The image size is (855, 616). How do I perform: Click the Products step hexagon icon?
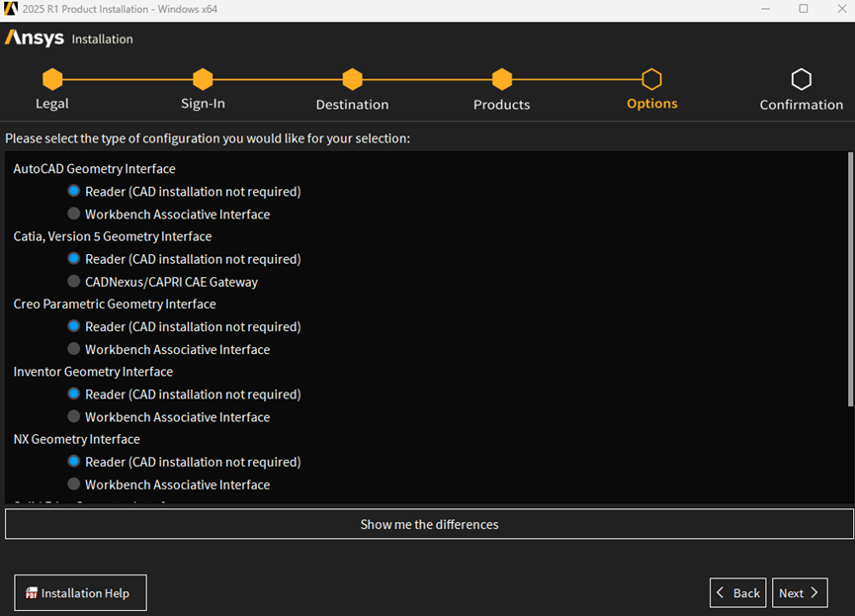(502, 79)
